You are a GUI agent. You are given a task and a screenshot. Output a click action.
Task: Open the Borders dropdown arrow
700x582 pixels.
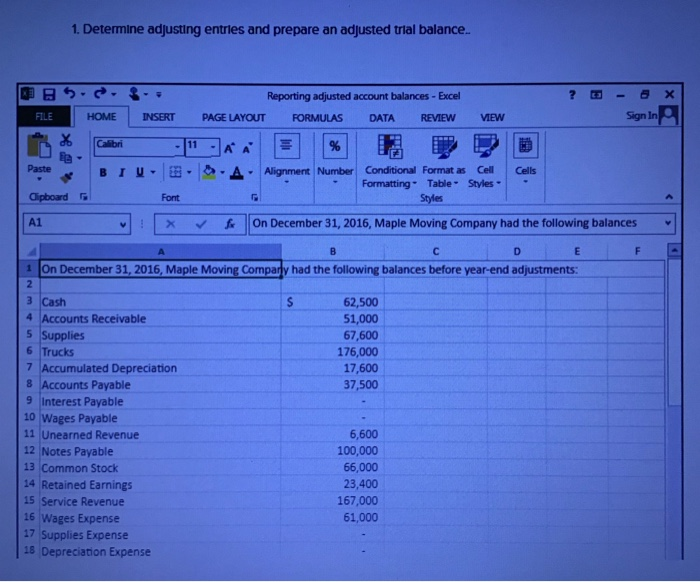pos(189,172)
